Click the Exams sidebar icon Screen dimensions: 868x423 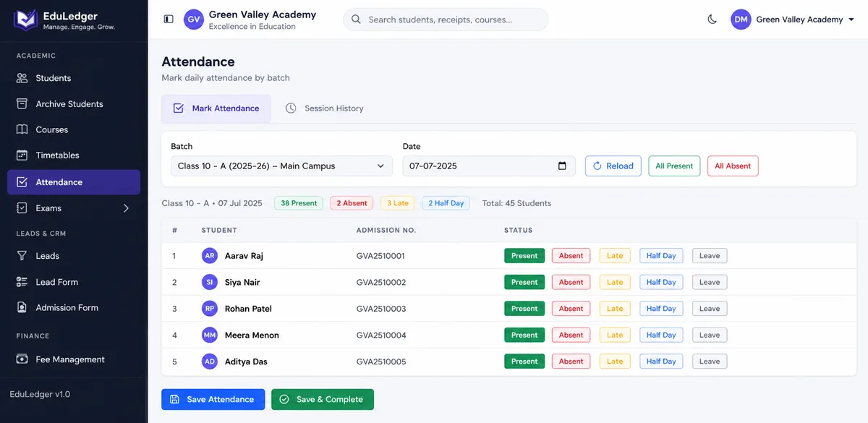click(x=22, y=208)
